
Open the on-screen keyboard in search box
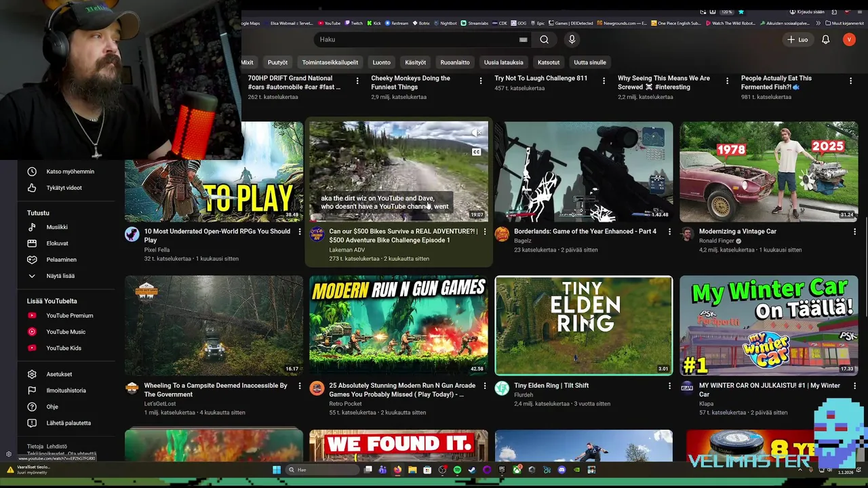523,39
